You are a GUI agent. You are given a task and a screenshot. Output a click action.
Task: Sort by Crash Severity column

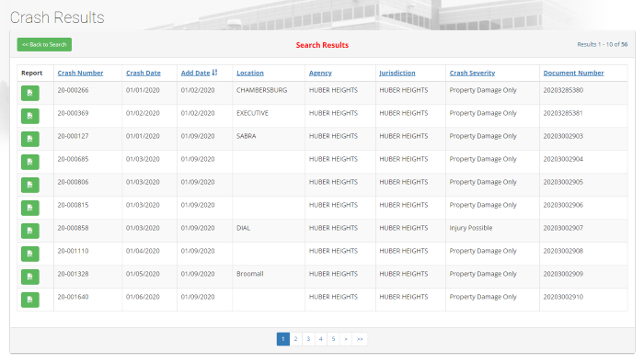point(472,73)
